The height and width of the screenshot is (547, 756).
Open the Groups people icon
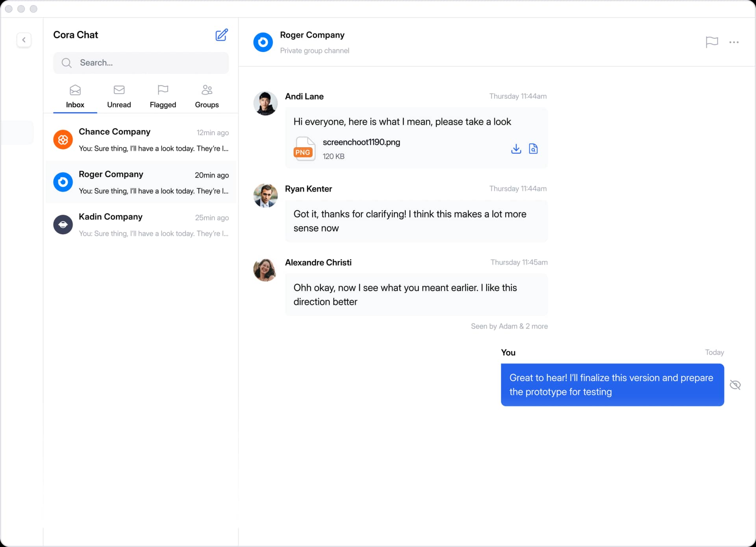206,90
